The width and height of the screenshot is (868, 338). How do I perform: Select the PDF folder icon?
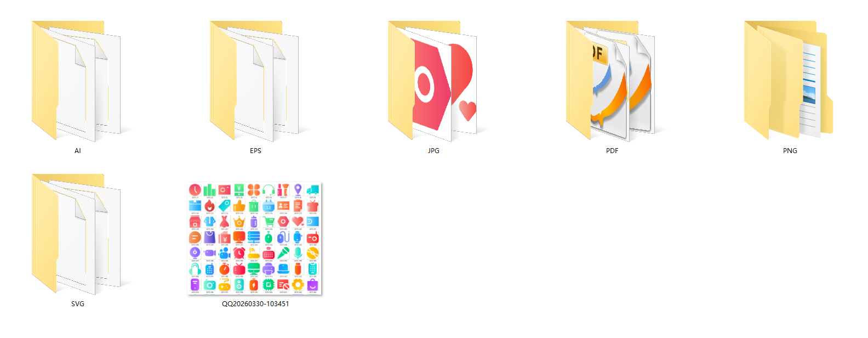tap(611, 81)
